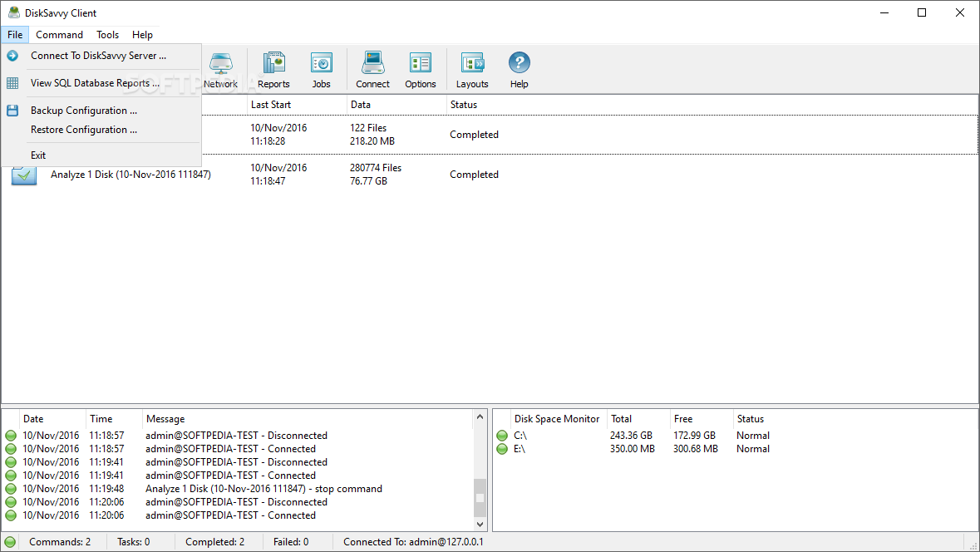
Task: Click the Free column header
Action: pos(702,419)
